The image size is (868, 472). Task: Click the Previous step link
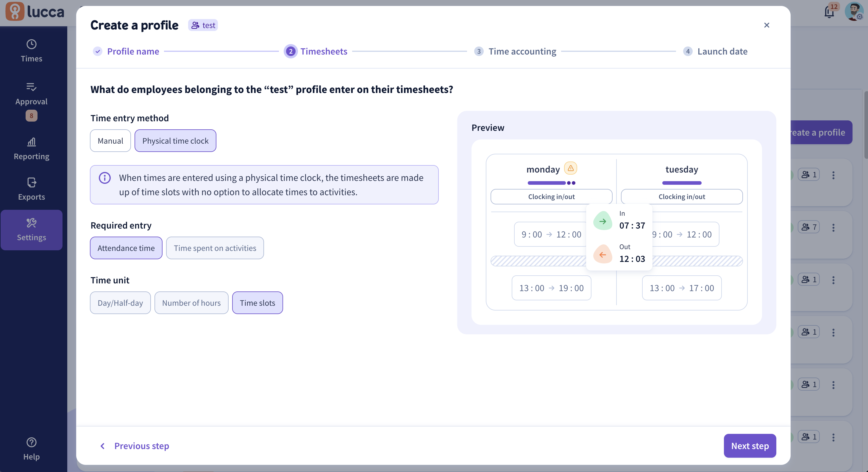[x=135, y=446]
